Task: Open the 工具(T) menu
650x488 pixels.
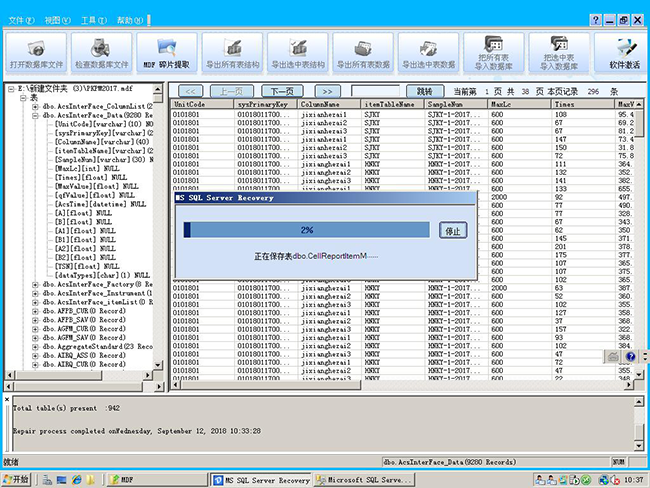Action: [94, 20]
